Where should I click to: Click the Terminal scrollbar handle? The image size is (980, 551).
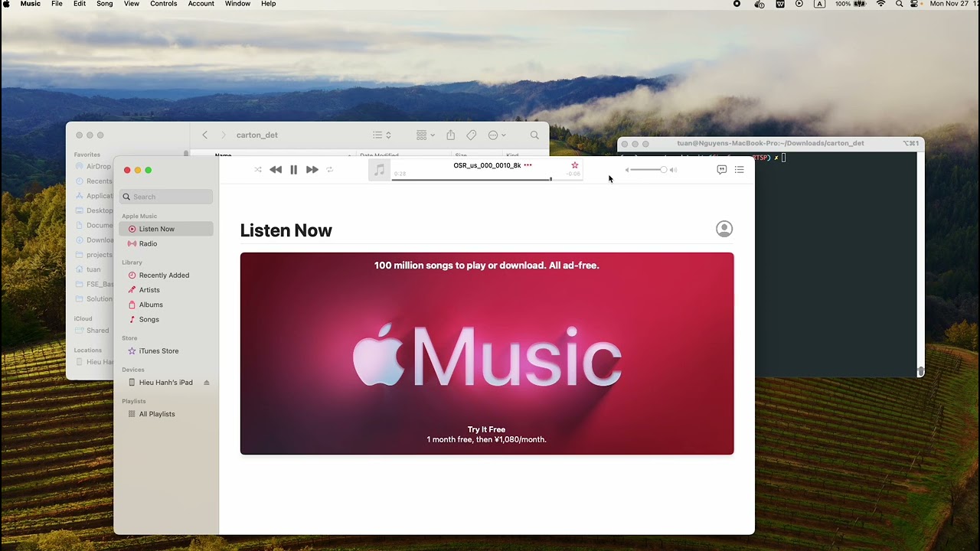pos(920,371)
